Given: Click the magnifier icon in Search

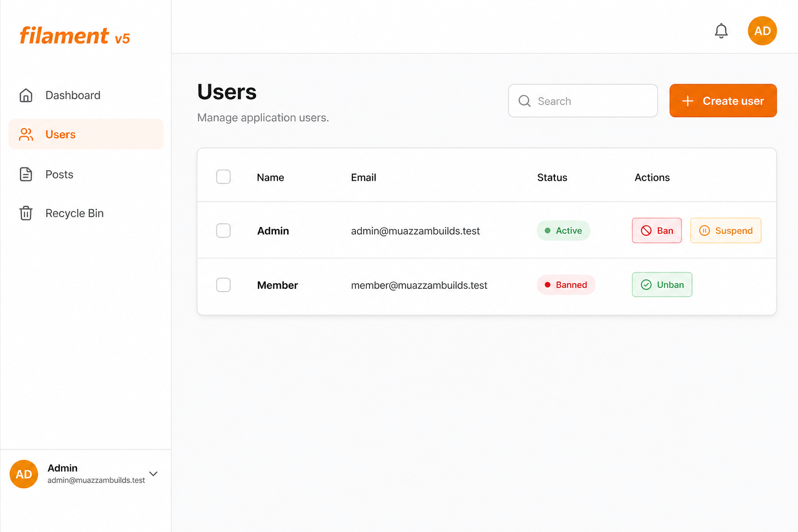Looking at the screenshot, I should point(525,101).
